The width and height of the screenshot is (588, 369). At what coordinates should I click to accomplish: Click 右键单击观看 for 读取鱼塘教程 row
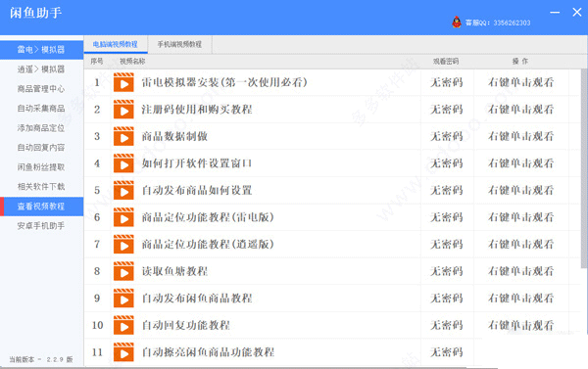[x=521, y=271]
